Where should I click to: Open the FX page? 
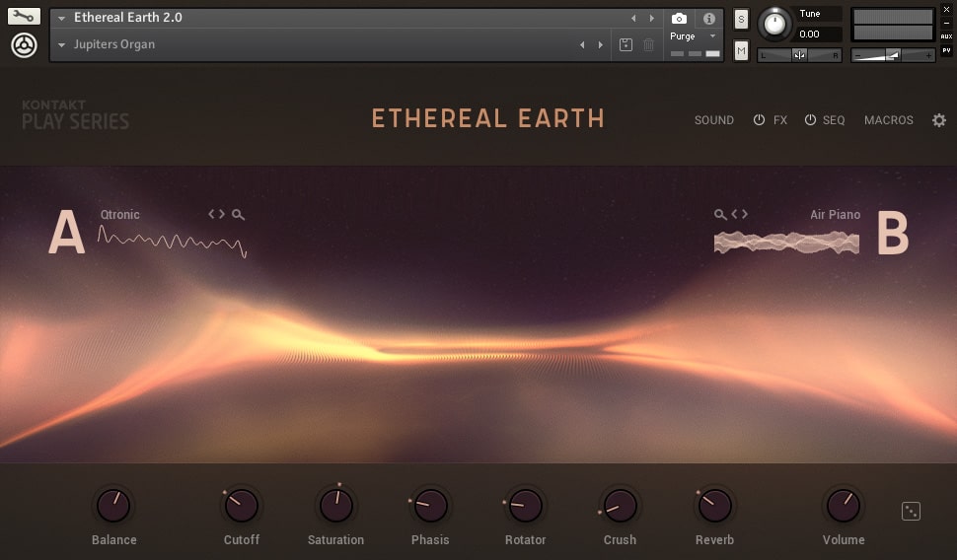click(x=780, y=120)
